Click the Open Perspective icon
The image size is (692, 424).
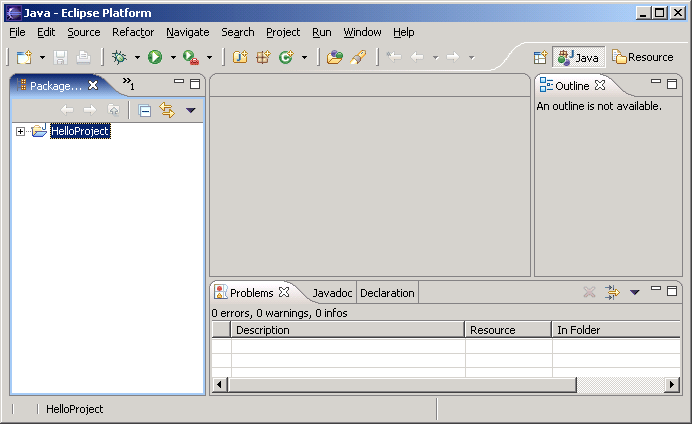coord(540,58)
